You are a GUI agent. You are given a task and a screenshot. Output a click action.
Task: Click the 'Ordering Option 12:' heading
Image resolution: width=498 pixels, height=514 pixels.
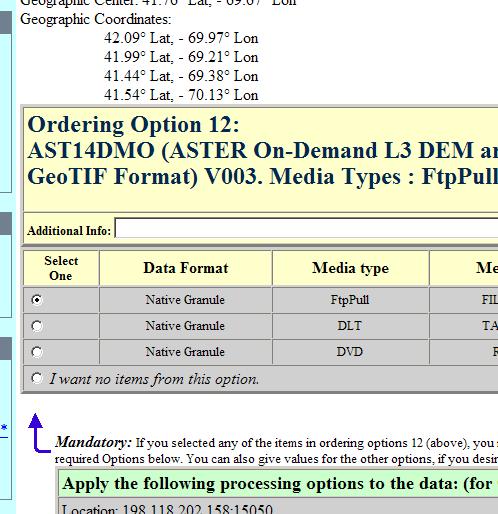[x=133, y=125]
